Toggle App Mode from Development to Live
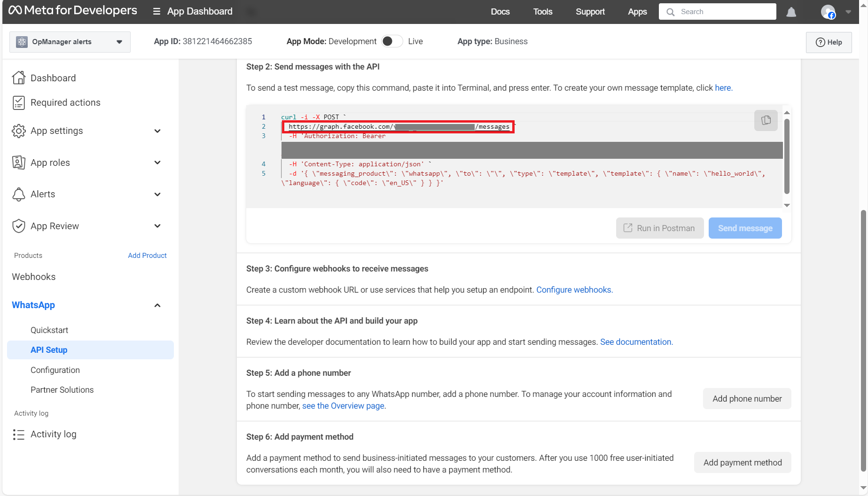This screenshot has width=868, height=496. (392, 41)
